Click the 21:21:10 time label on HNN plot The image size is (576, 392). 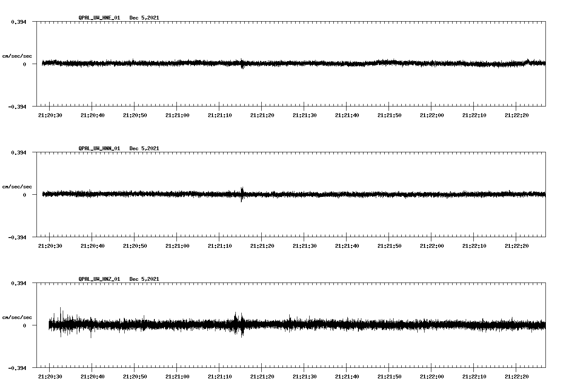(x=220, y=246)
